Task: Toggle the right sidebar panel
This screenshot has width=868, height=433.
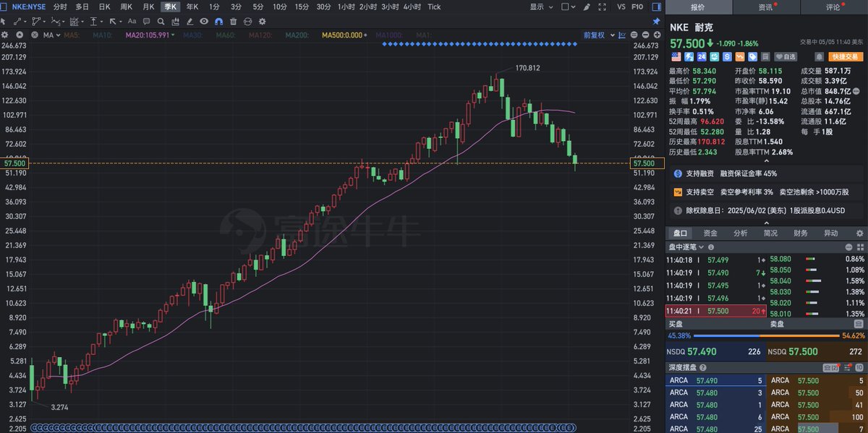Action: [656, 7]
